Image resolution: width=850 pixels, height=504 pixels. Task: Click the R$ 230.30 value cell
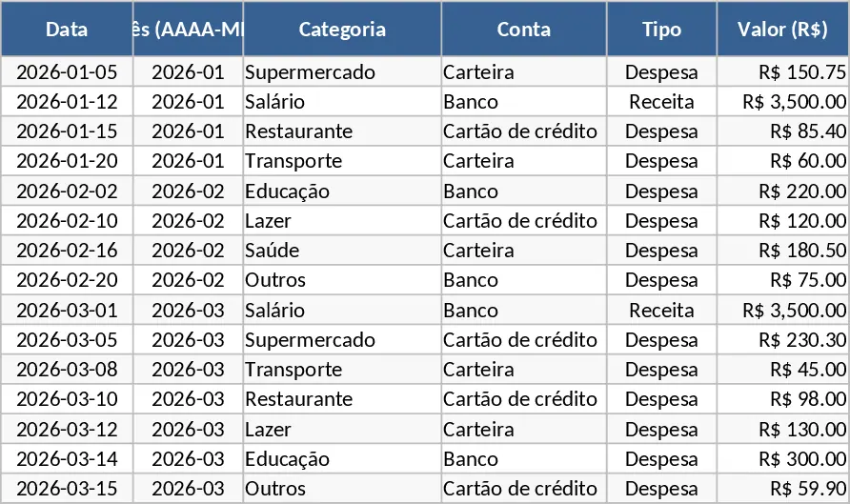(782, 340)
